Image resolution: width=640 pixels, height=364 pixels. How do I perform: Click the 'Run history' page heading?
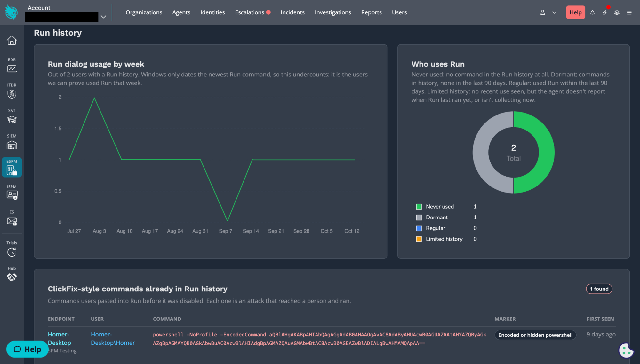[x=58, y=33]
